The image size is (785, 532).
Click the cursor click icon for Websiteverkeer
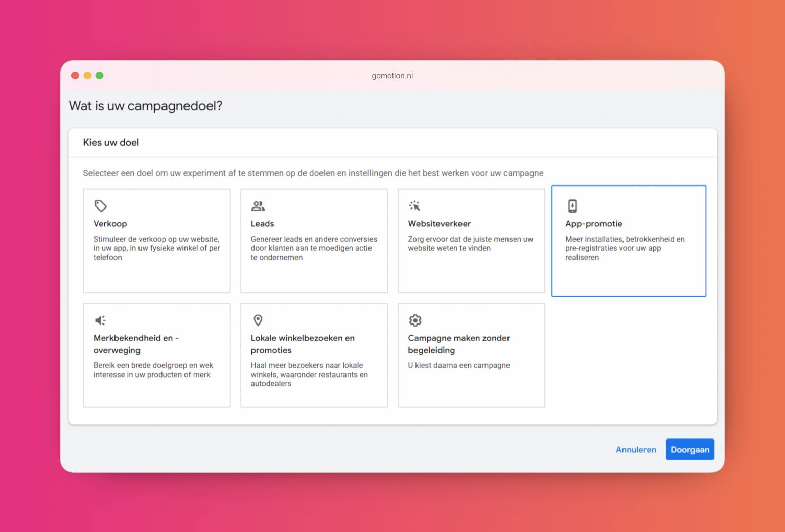[x=414, y=206]
